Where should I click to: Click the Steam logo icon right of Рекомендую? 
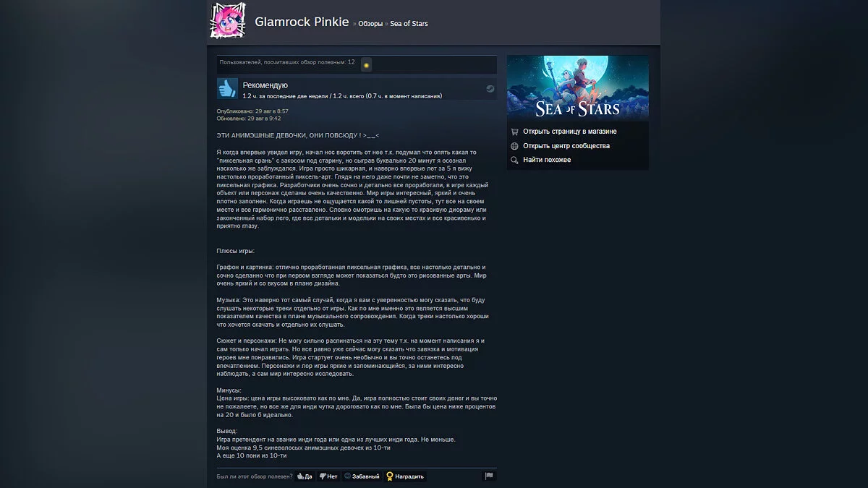490,89
